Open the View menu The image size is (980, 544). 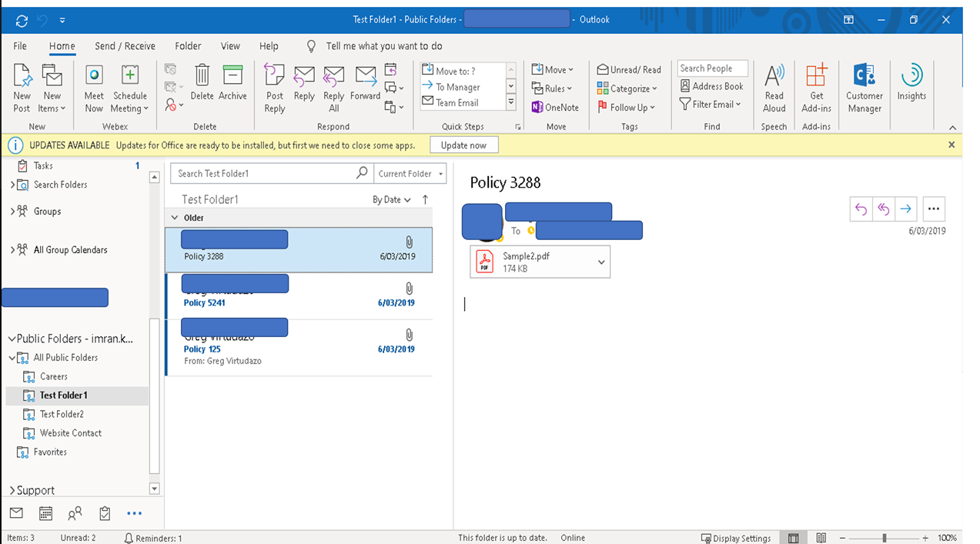pyautogui.click(x=229, y=45)
